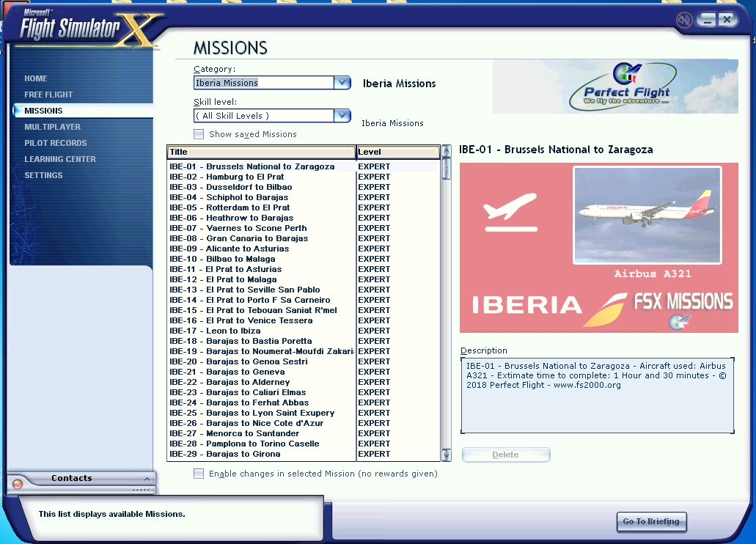Select IBE-22 - Barajas to Alderney
The height and width of the screenshot is (544, 756).
coord(304,383)
